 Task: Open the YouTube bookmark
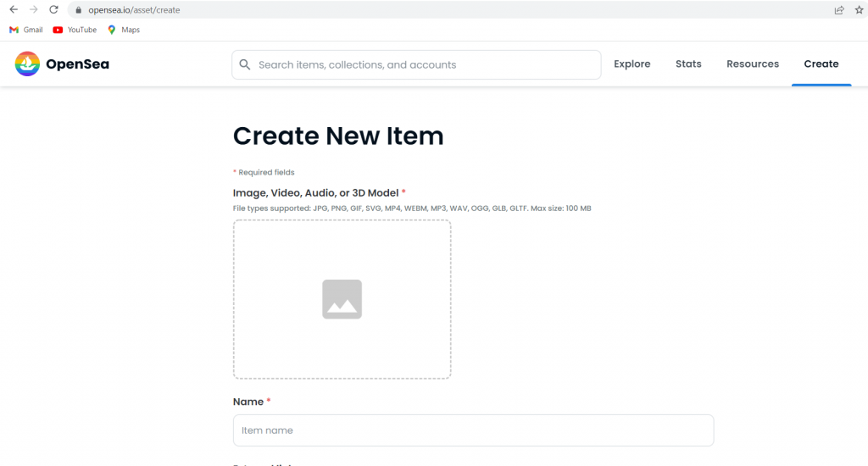point(75,30)
